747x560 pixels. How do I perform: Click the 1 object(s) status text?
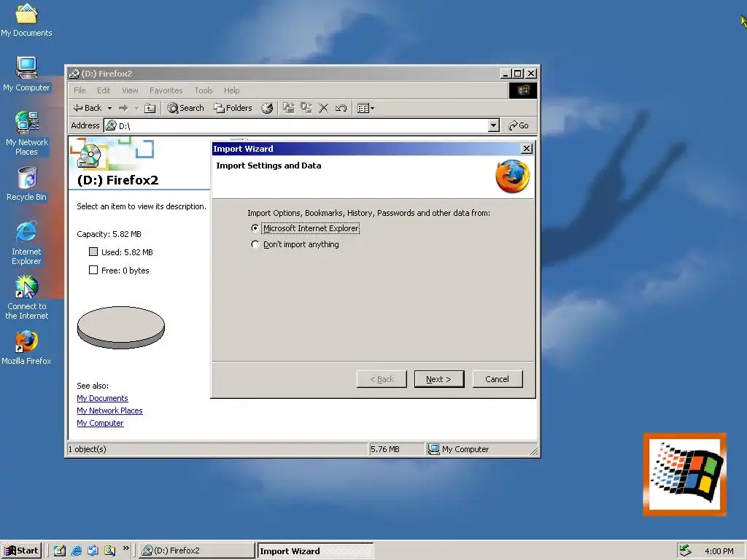tap(88, 449)
